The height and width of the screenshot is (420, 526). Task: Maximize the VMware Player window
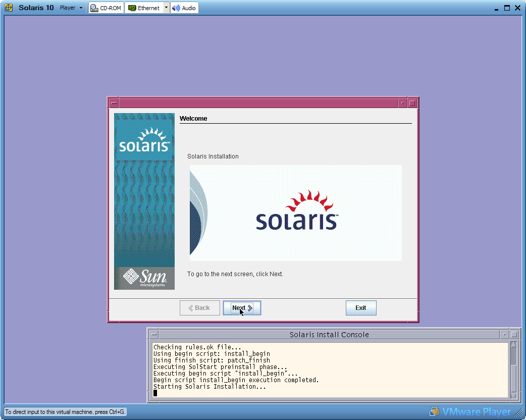click(x=507, y=8)
